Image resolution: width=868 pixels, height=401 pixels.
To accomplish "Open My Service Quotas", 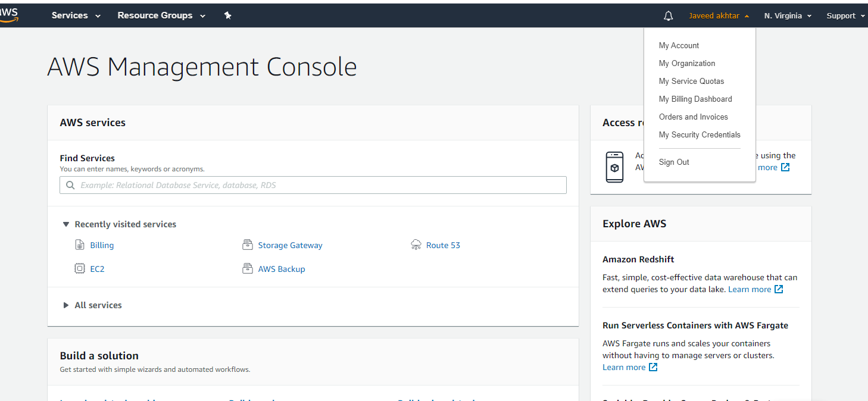I will [x=691, y=82].
